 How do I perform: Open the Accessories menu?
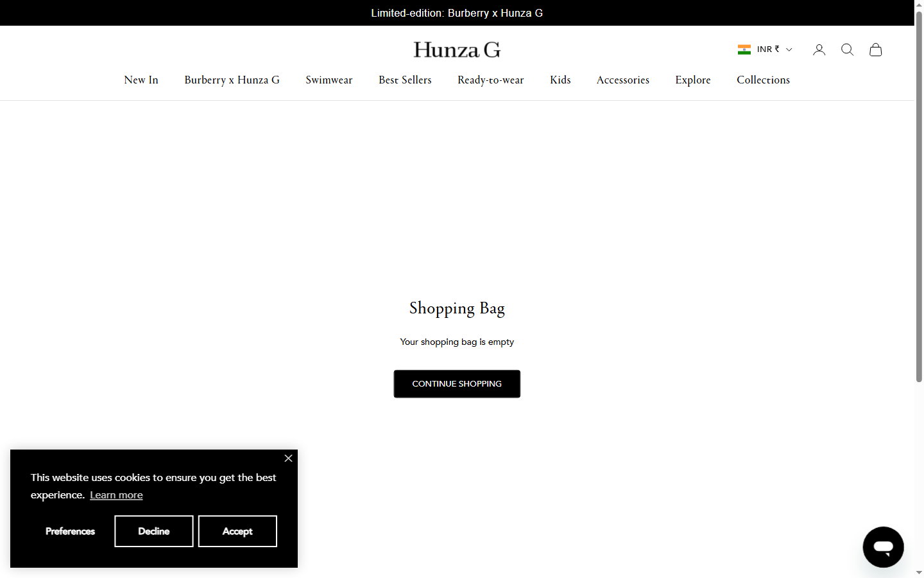pos(623,80)
